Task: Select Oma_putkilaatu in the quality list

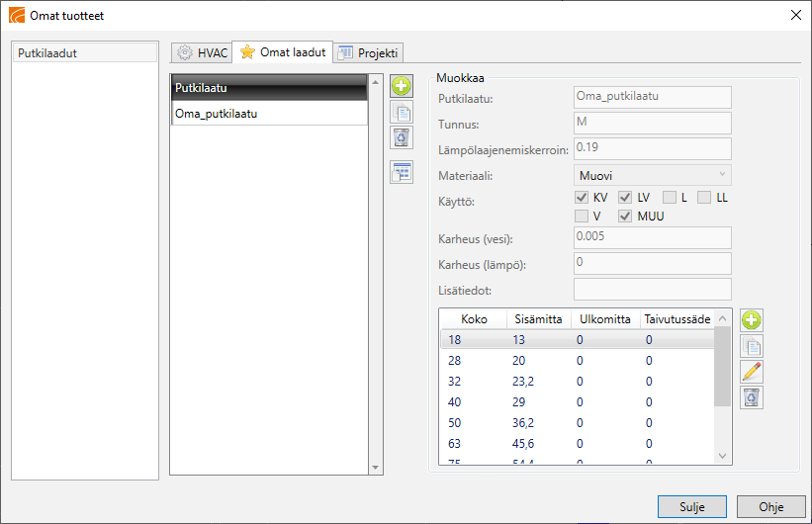Action: pyautogui.click(x=268, y=114)
